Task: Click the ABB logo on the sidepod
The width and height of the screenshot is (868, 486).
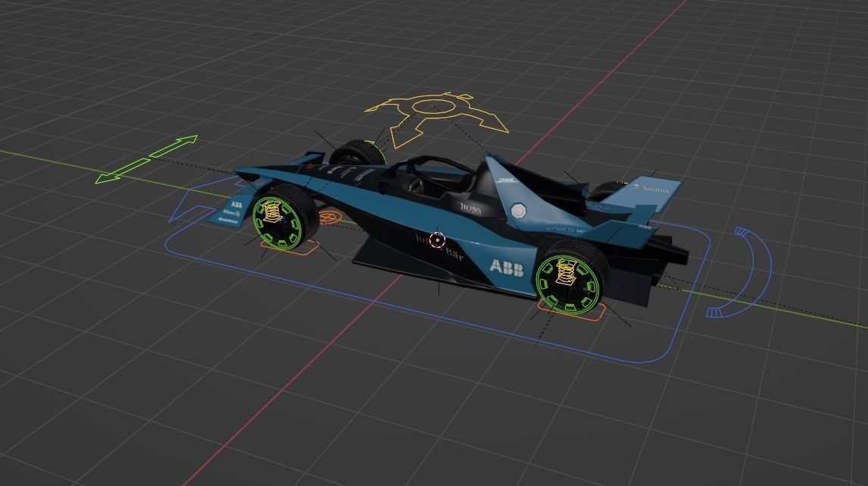Action: coord(507,268)
